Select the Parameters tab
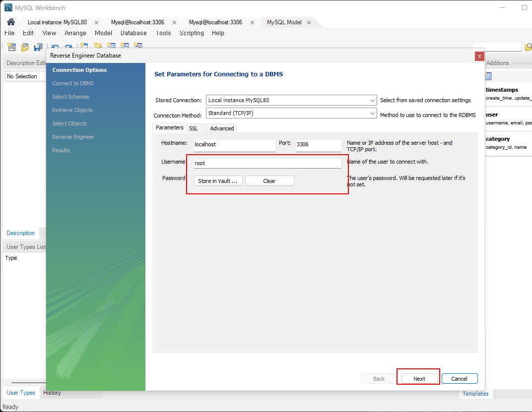The width and height of the screenshot is (532, 412). (x=170, y=127)
